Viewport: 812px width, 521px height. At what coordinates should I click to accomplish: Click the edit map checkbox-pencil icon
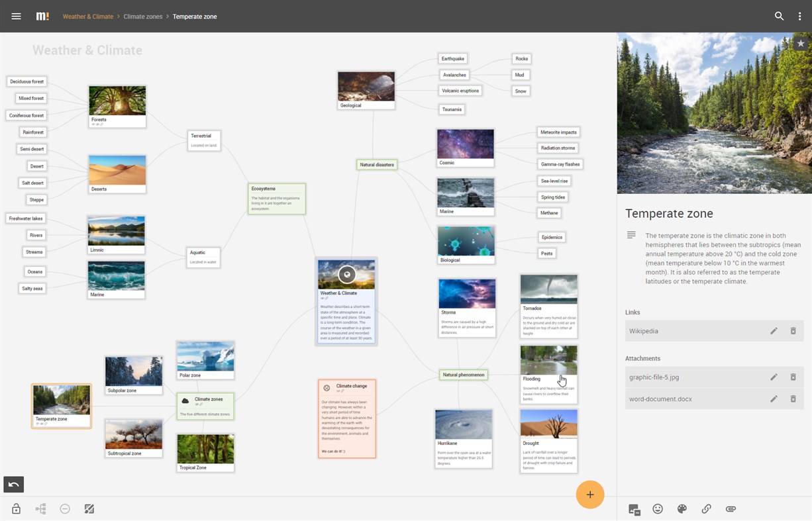point(89,509)
